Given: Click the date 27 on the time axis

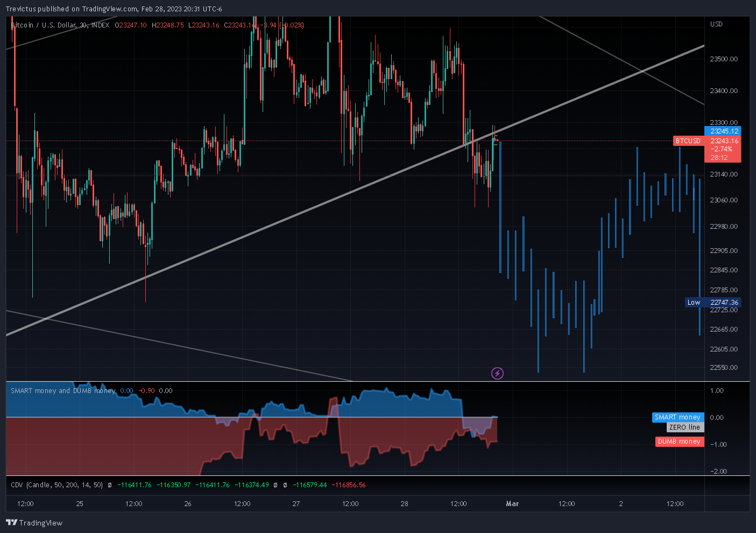Looking at the screenshot, I should coord(296,504).
